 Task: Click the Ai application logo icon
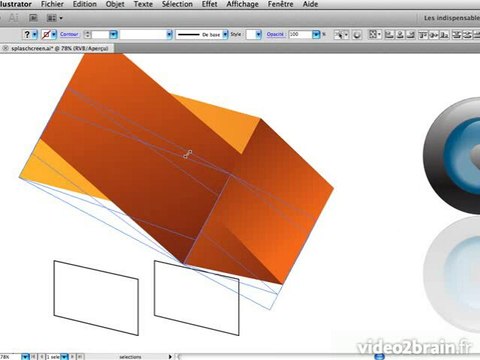[x=13, y=18]
